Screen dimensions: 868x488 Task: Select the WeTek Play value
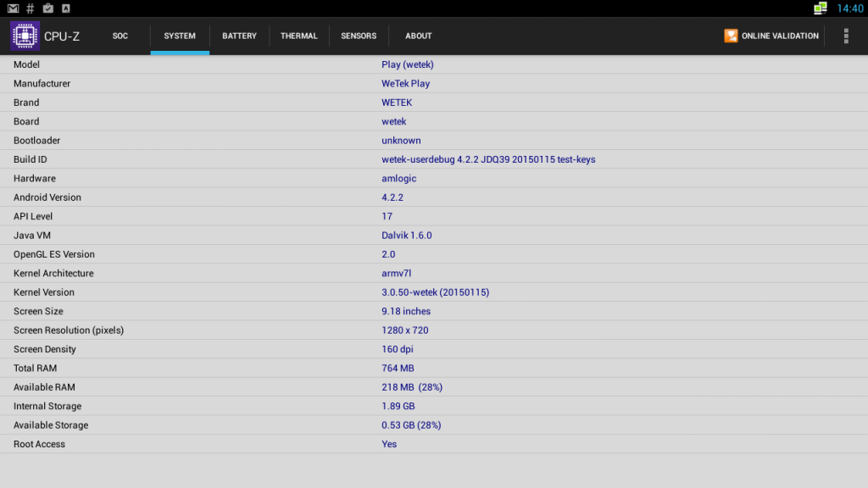tap(406, 84)
